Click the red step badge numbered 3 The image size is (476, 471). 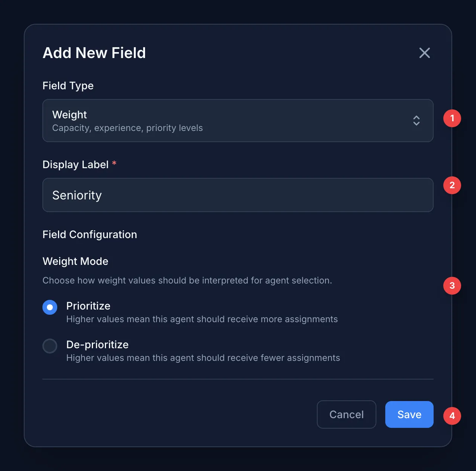pyautogui.click(x=452, y=286)
